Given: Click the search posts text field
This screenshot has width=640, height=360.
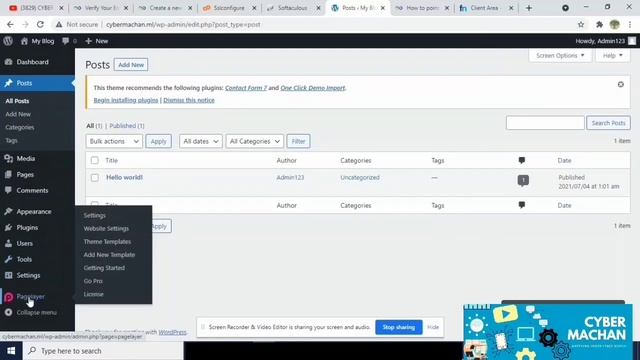Looking at the screenshot, I should tap(545, 123).
